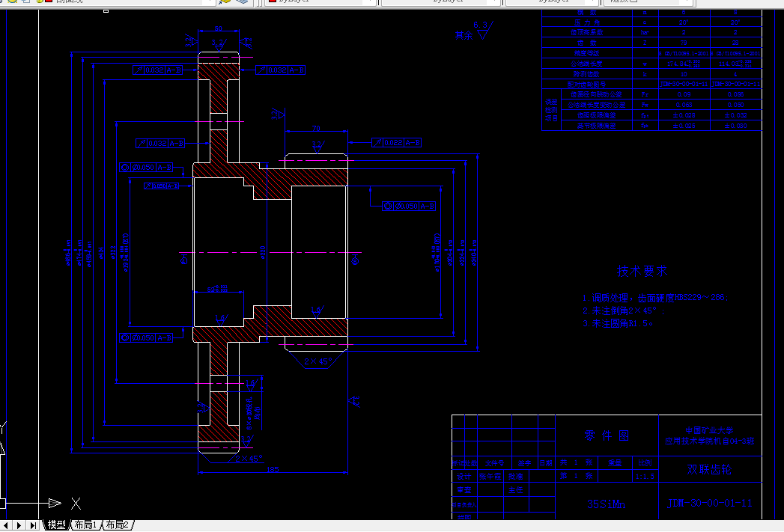Select tooth count 28 in gear table
Viewport: 784px width, 532px height.
click(735, 43)
